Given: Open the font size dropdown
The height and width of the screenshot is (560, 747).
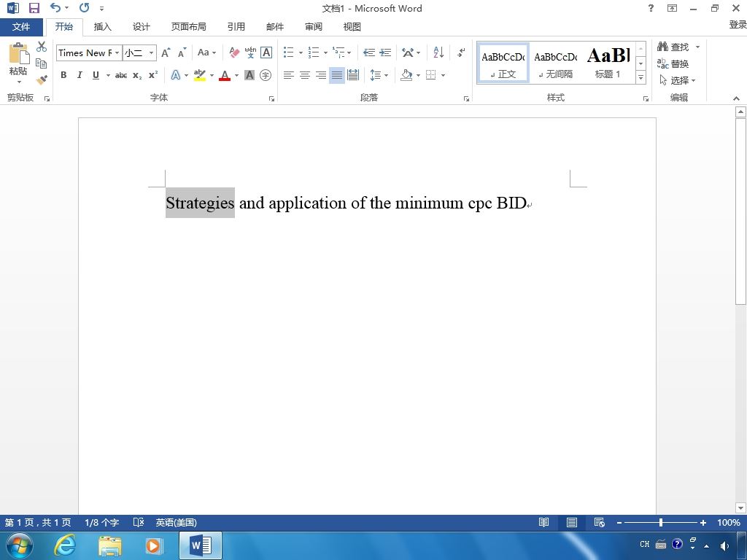Looking at the screenshot, I should (x=151, y=52).
